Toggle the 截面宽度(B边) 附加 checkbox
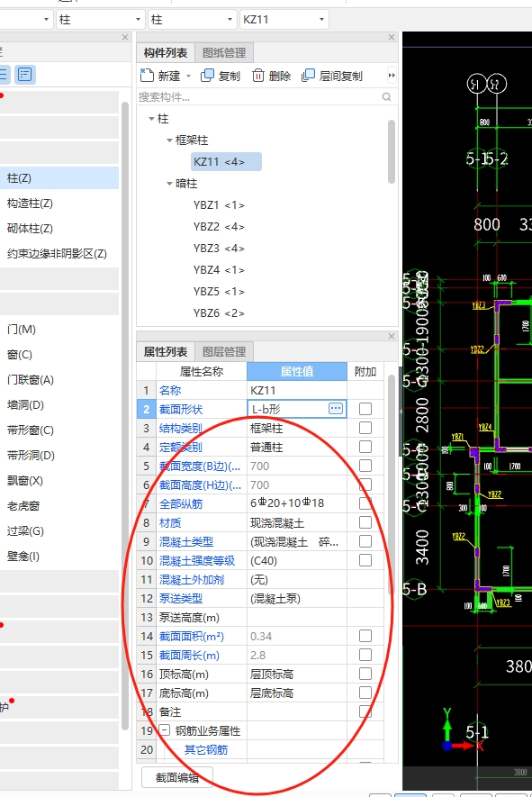The width and height of the screenshot is (532, 797). (365, 466)
